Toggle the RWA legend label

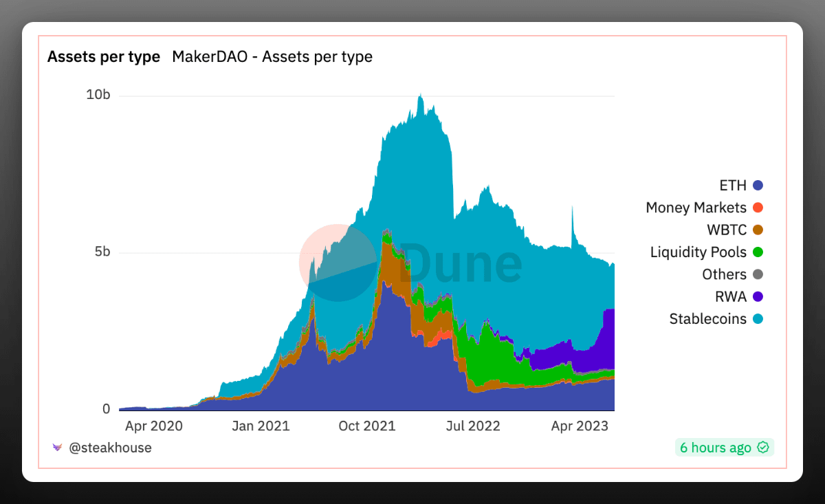coord(731,297)
